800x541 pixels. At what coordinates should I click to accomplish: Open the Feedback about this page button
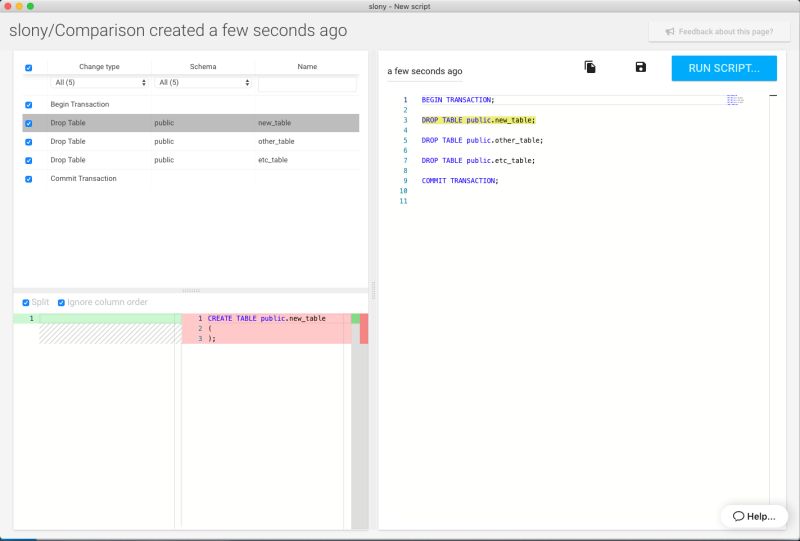[x=719, y=32]
